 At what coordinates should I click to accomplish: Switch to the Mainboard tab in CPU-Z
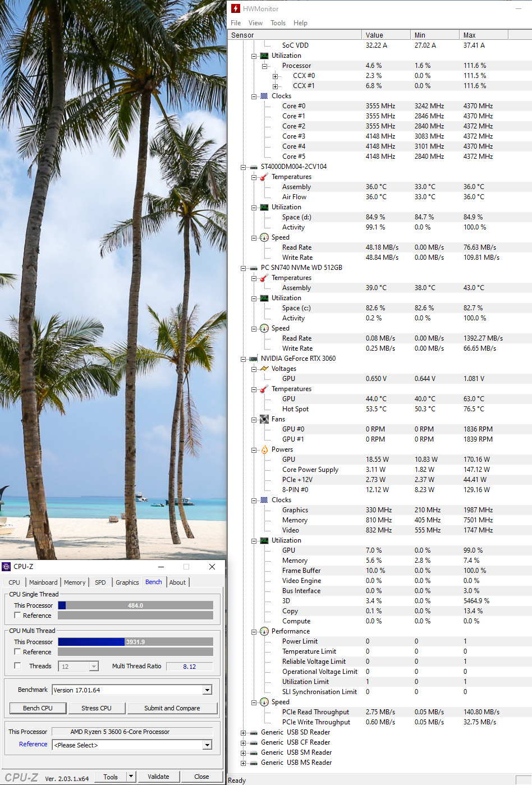click(43, 582)
